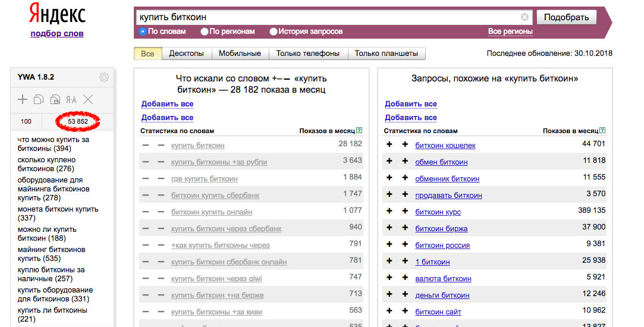The image size is (644, 327).
Task: Open help icon beside right 'Показов в месяц'
Action: (x=602, y=131)
